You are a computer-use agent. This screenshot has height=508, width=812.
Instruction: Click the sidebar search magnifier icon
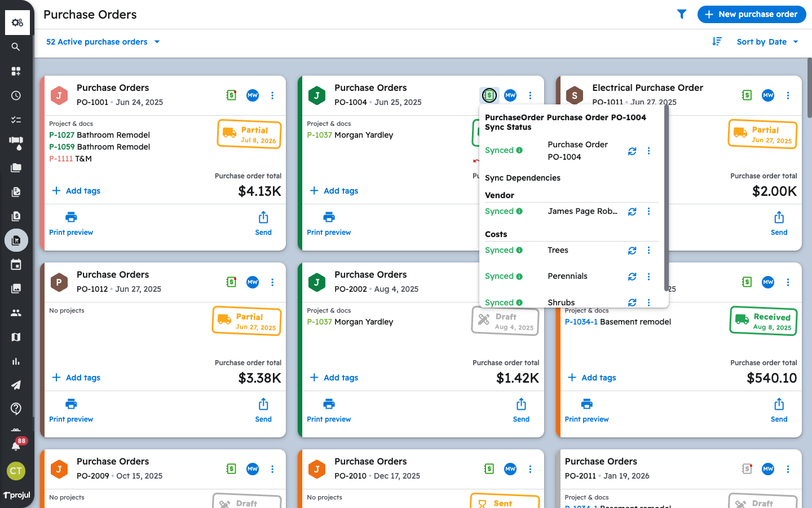[16, 47]
